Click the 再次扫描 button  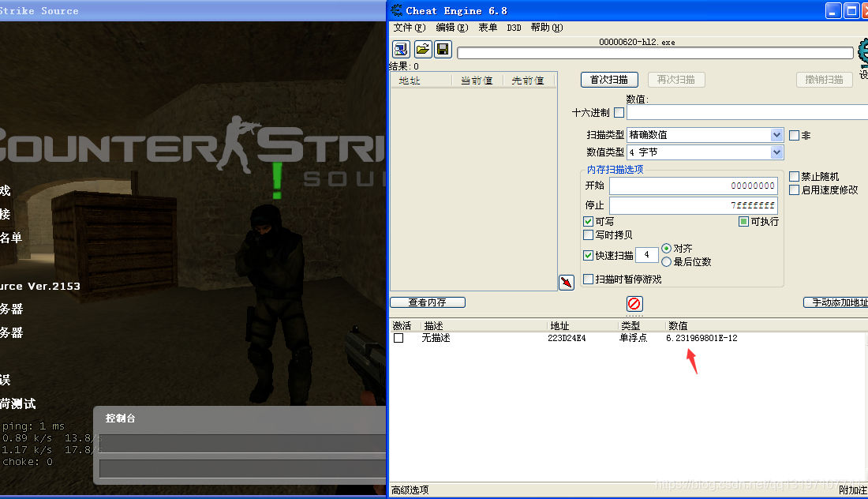click(x=676, y=80)
